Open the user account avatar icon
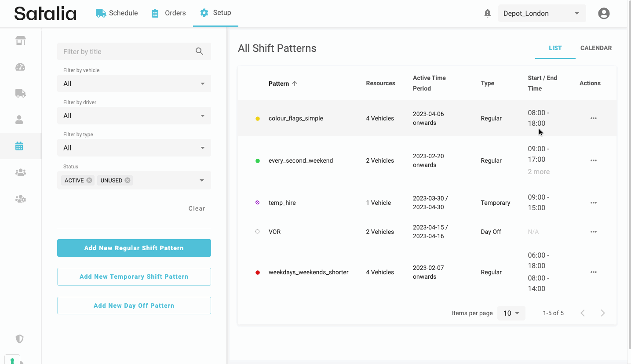The image size is (631, 364). point(604,14)
